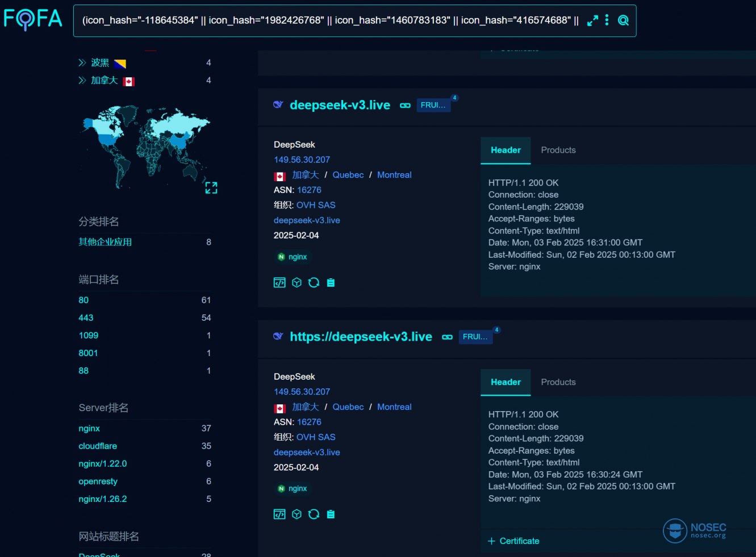
Task: View website source code icon in first result
Action: pyautogui.click(x=279, y=282)
